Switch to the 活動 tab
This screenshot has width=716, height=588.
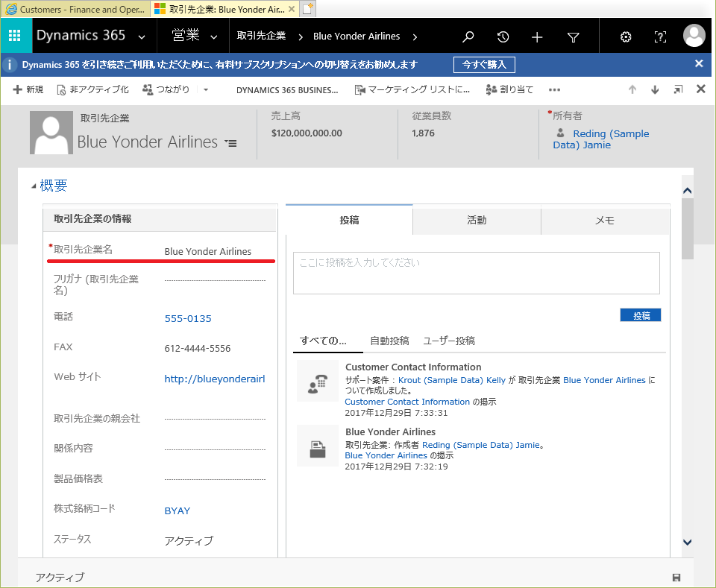[477, 221]
